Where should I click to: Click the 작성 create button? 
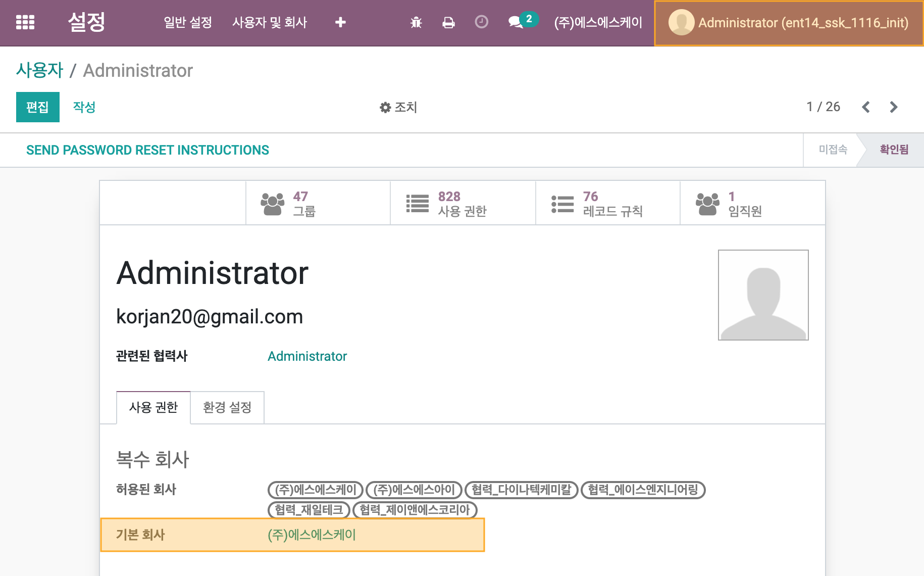84,107
